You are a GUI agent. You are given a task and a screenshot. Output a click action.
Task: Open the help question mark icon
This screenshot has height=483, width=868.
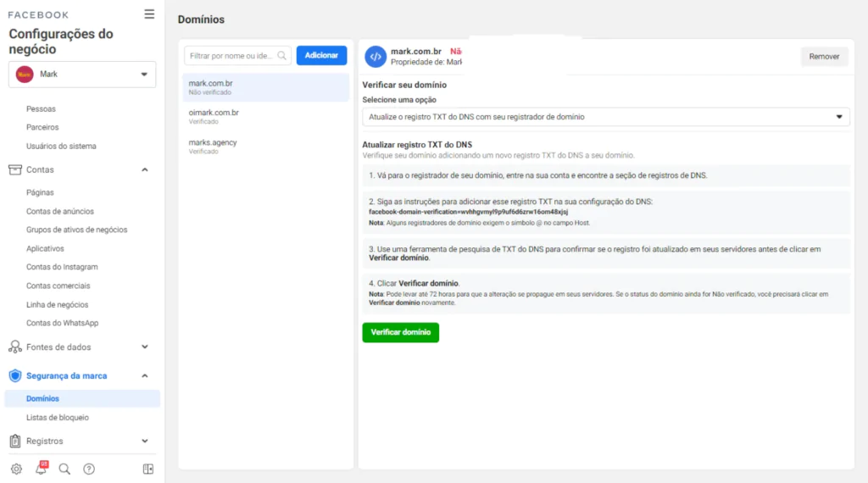[x=88, y=469]
